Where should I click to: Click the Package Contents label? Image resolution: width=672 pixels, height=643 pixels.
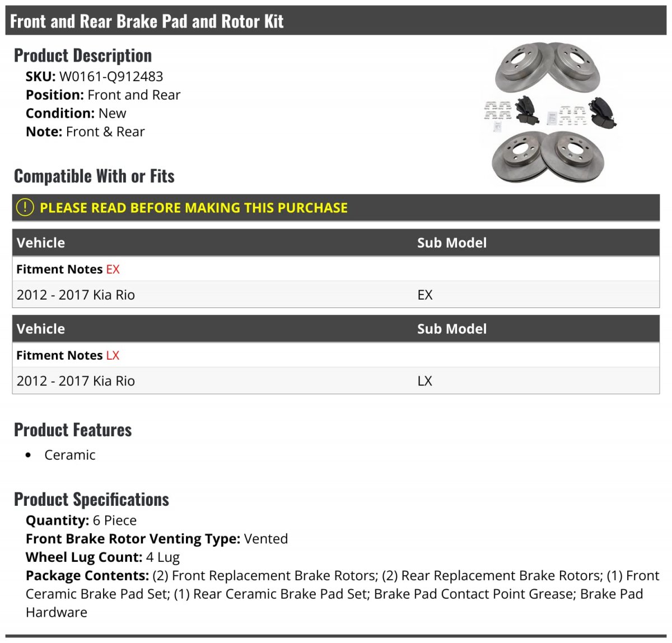point(87,576)
